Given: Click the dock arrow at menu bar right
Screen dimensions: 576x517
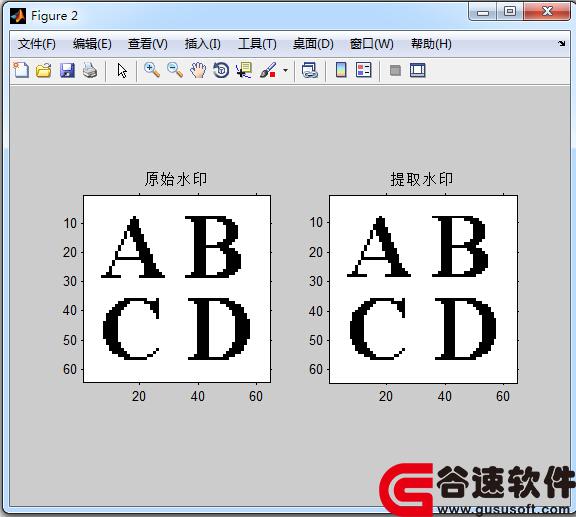Looking at the screenshot, I should coord(562,44).
